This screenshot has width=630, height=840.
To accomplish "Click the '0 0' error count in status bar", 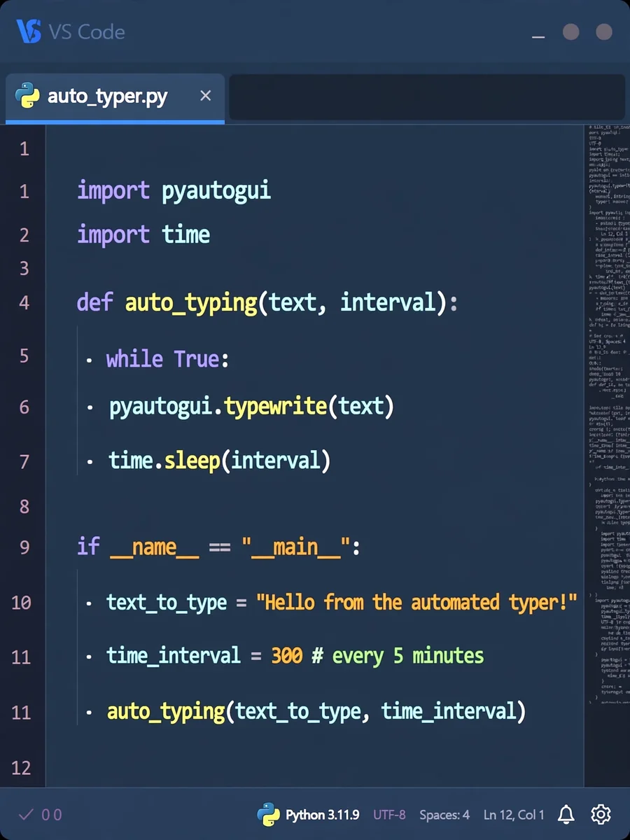I will pos(52,815).
